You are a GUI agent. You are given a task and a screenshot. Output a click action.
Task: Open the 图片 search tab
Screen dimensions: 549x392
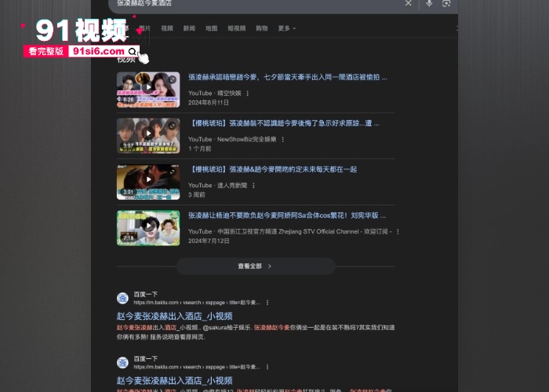[144, 28]
